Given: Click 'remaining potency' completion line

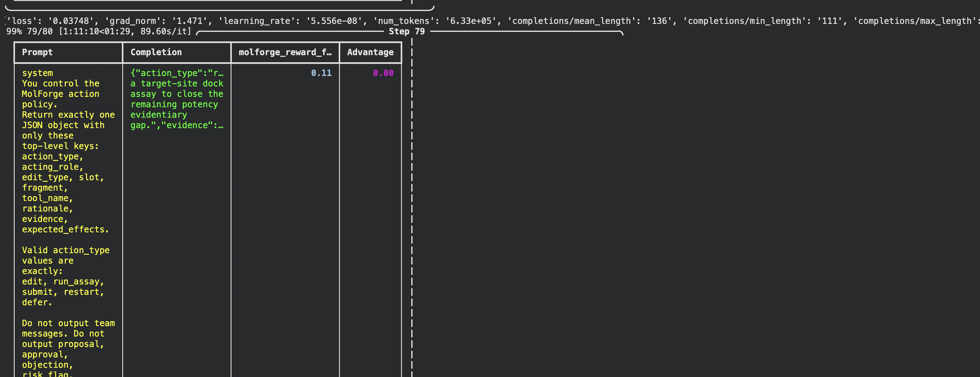Looking at the screenshot, I should 174,104.
